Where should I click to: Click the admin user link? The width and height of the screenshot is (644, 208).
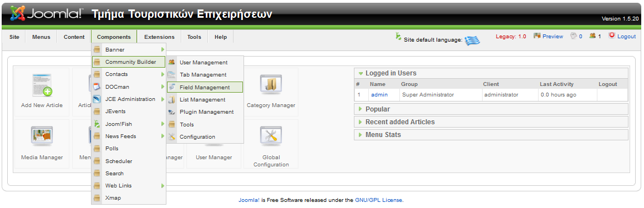[x=379, y=94]
